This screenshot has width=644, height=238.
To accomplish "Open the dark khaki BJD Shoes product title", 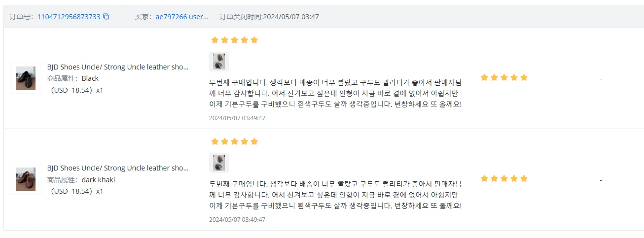I will point(118,168).
